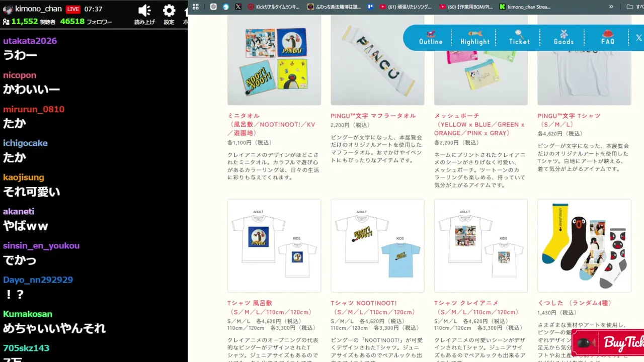Click the PINGU™文字 マフラータオル title
The image size is (644, 362).
[373, 116]
